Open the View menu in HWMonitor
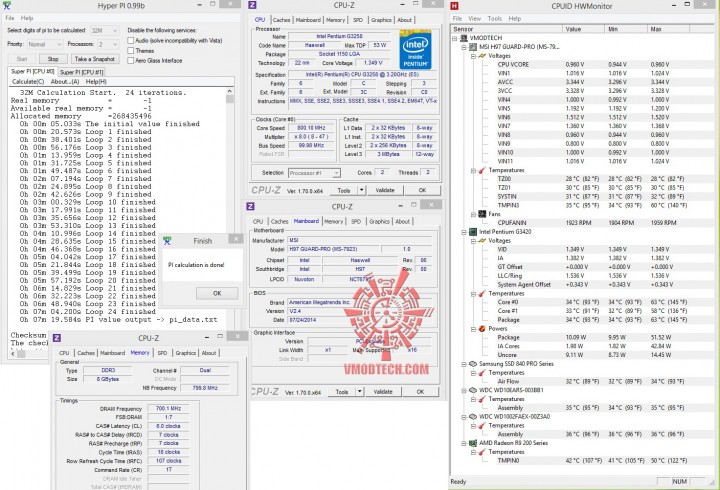 (474, 19)
